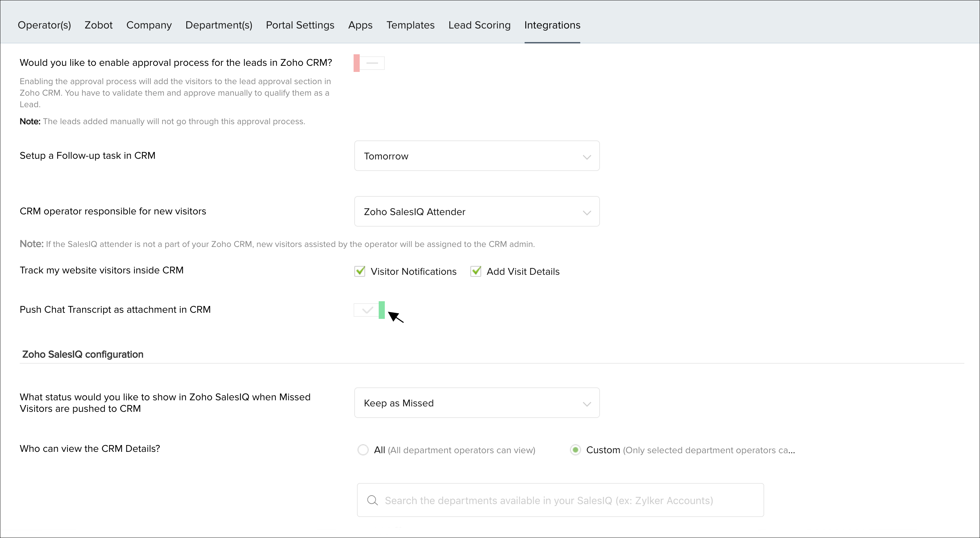Screen dimensions: 980x538
Task: Open the Templates tab
Action: pyautogui.click(x=410, y=25)
